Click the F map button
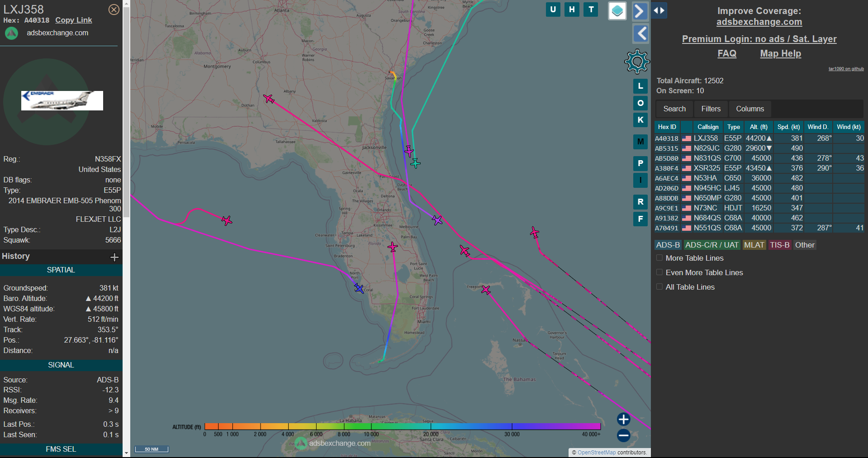This screenshot has width=868, height=458. coord(640,219)
